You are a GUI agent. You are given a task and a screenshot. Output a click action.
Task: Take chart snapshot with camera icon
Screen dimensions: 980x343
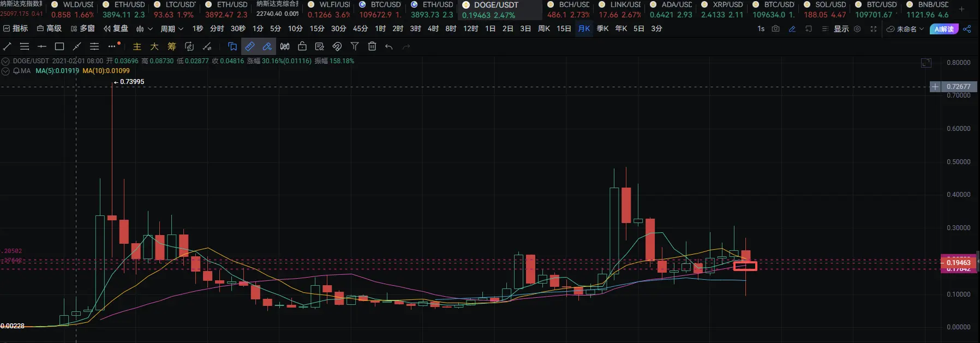[x=776, y=29]
